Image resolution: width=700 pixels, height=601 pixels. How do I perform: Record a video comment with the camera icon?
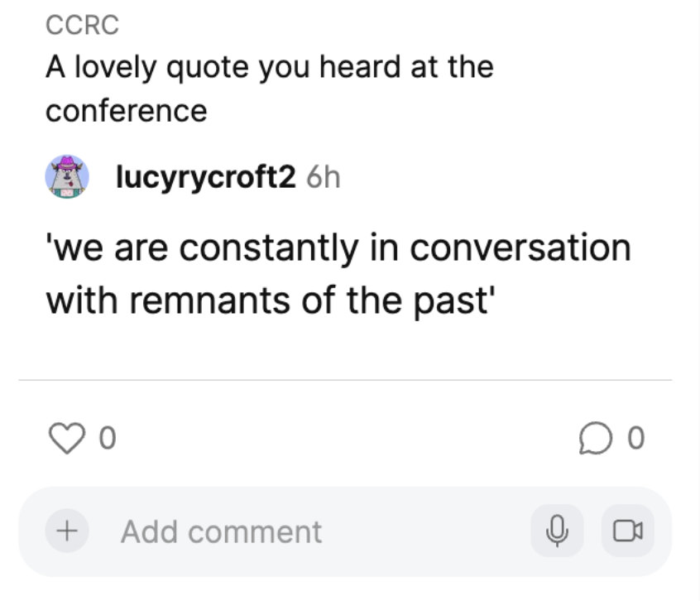(628, 531)
